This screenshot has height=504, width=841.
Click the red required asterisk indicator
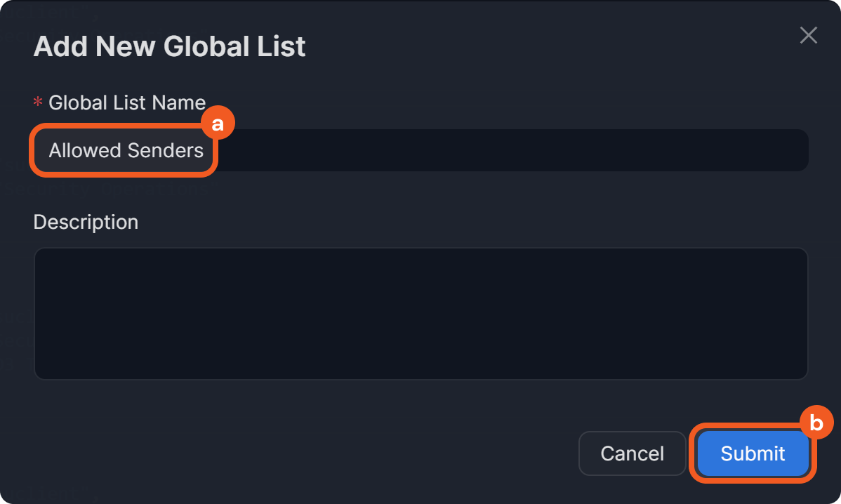click(x=37, y=102)
